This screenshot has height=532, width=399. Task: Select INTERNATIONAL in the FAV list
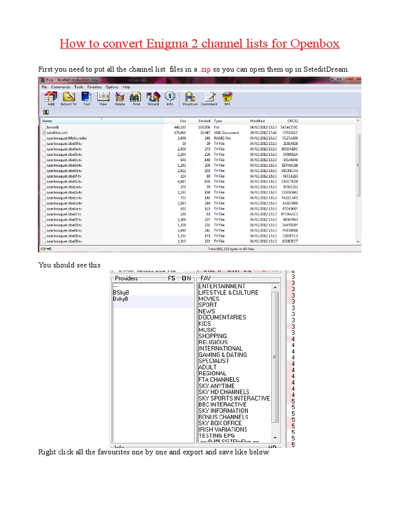(x=220, y=349)
